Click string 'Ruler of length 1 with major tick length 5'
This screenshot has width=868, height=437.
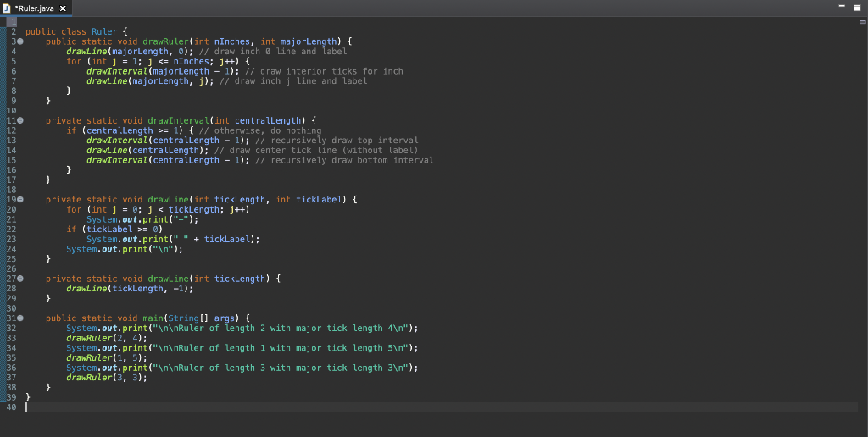click(x=281, y=348)
